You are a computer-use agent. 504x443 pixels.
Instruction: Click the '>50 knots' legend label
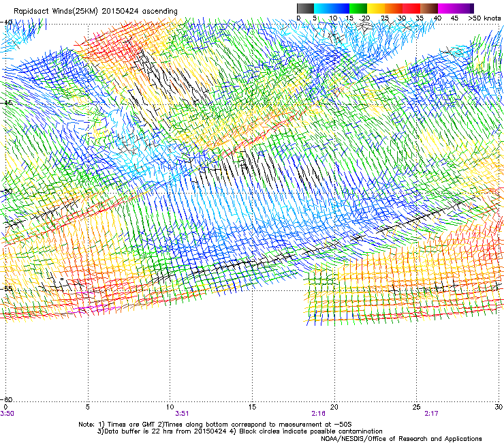484,18
